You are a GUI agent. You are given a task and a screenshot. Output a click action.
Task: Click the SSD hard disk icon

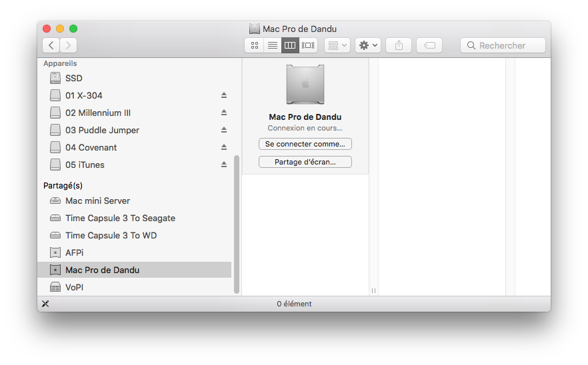(55, 78)
